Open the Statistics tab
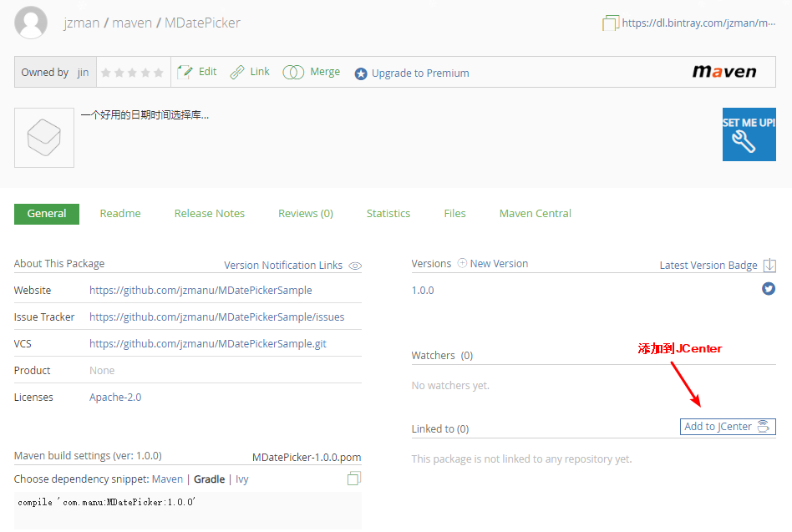The height and width of the screenshot is (532, 792). point(388,213)
